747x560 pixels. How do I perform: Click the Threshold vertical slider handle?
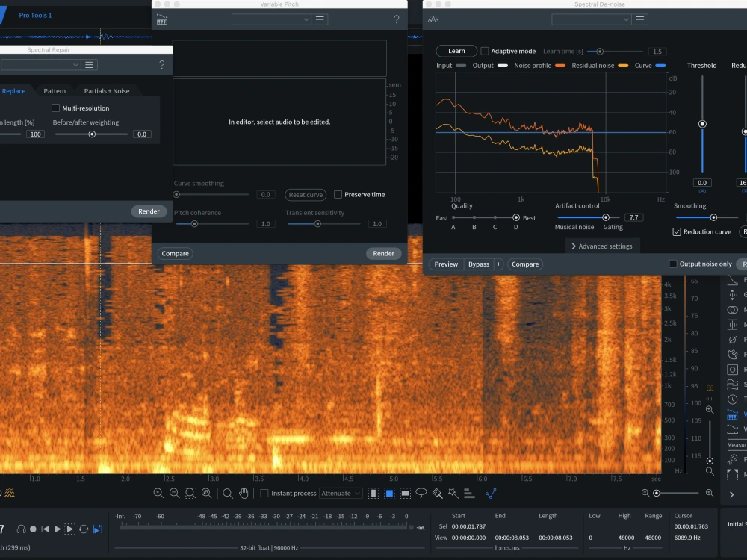(x=702, y=124)
